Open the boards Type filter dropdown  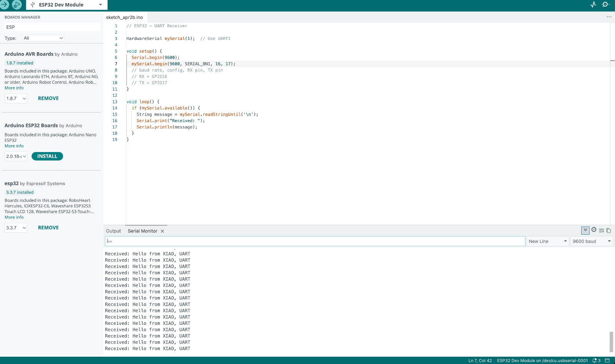(x=43, y=38)
